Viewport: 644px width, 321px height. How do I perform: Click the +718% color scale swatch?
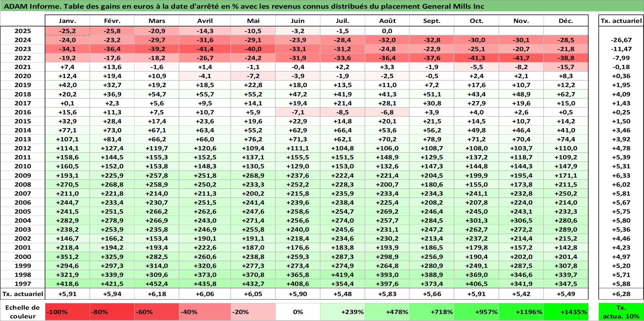pos(432,312)
